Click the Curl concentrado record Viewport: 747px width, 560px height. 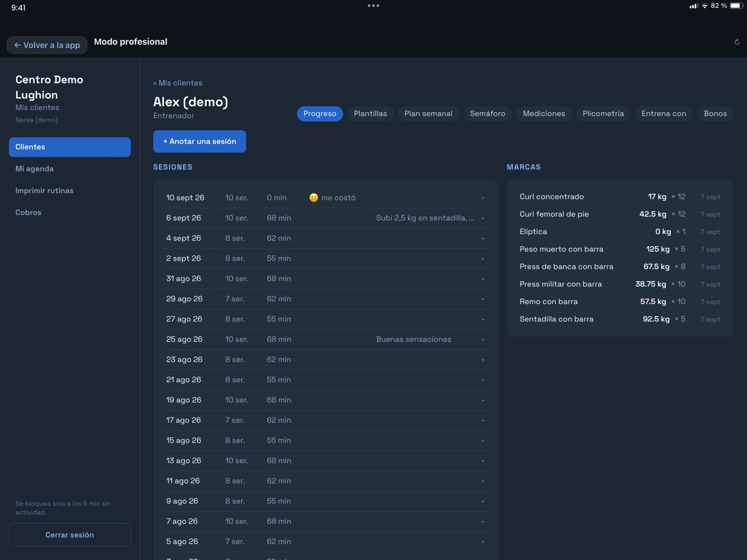pos(620,197)
